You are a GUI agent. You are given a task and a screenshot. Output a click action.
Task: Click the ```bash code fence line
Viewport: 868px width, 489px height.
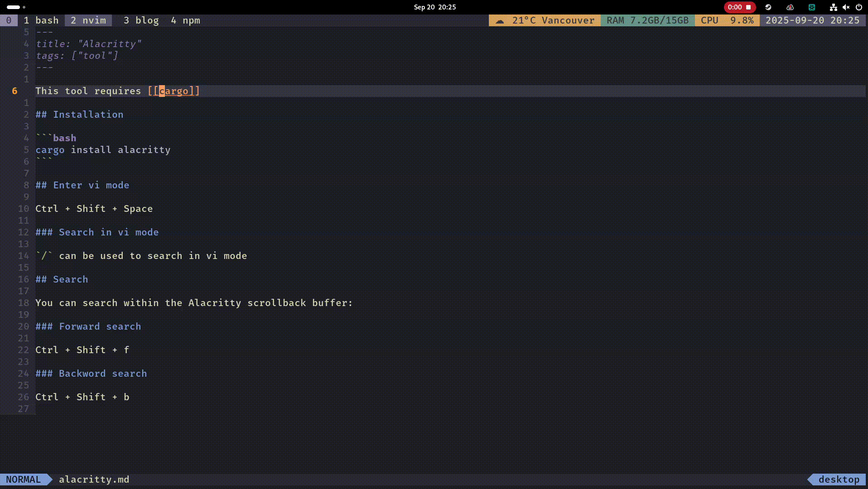tap(56, 138)
